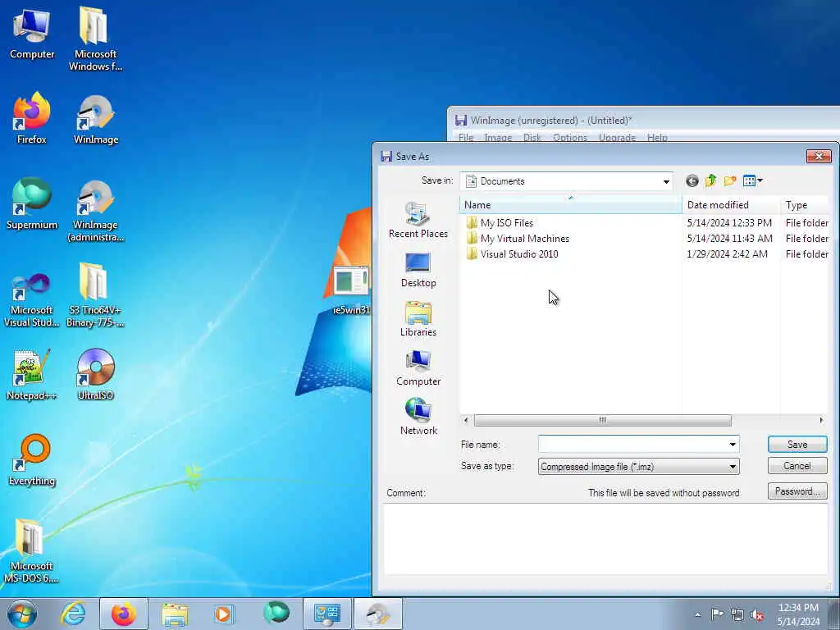
Task: Open the Image menu in WinImage
Action: [498, 138]
